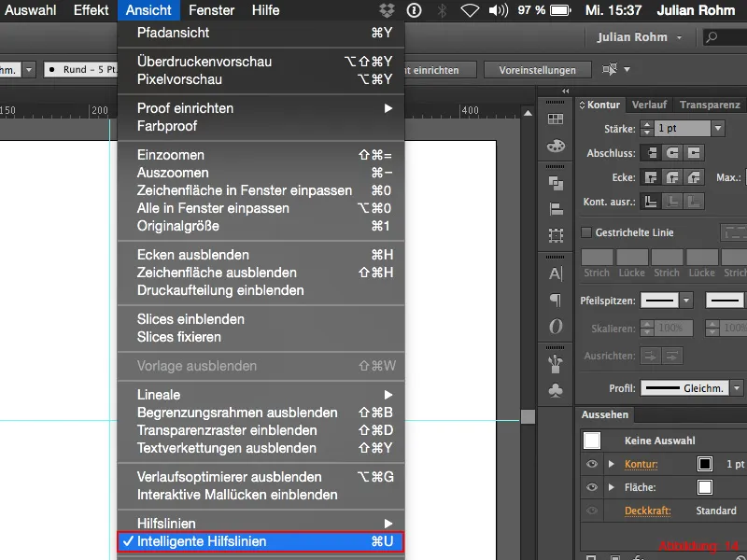747x560 pixels.
Task: Align stroke to center icon
Action: click(x=650, y=202)
